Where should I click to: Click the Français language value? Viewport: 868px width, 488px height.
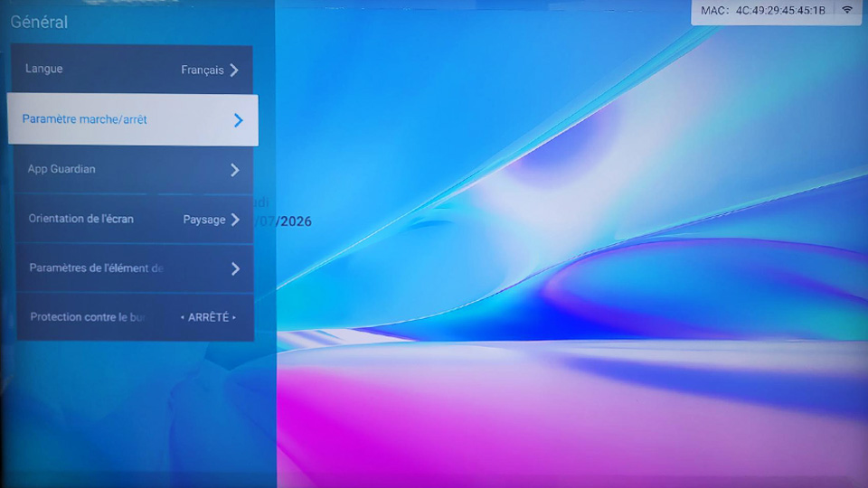click(x=202, y=70)
